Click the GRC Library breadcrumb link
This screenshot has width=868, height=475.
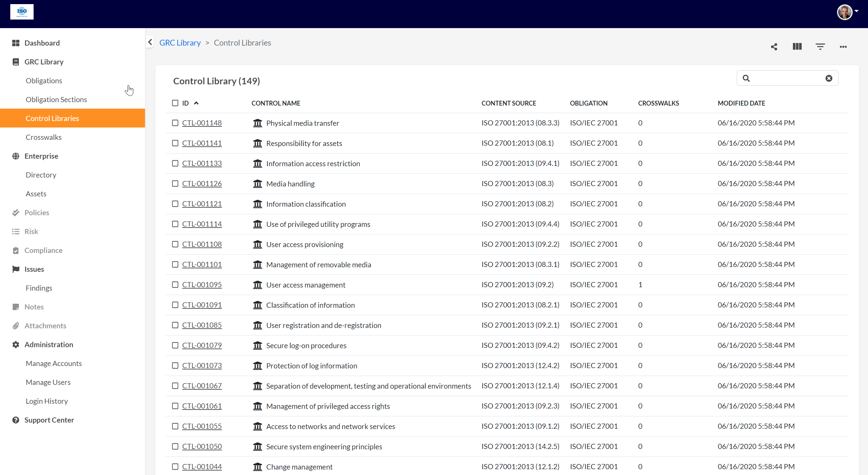(180, 43)
